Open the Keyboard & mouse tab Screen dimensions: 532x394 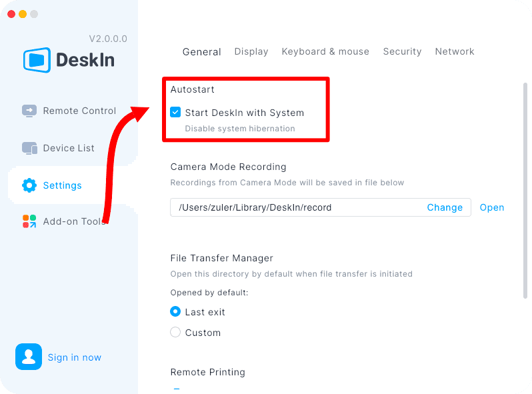pos(325,51)
